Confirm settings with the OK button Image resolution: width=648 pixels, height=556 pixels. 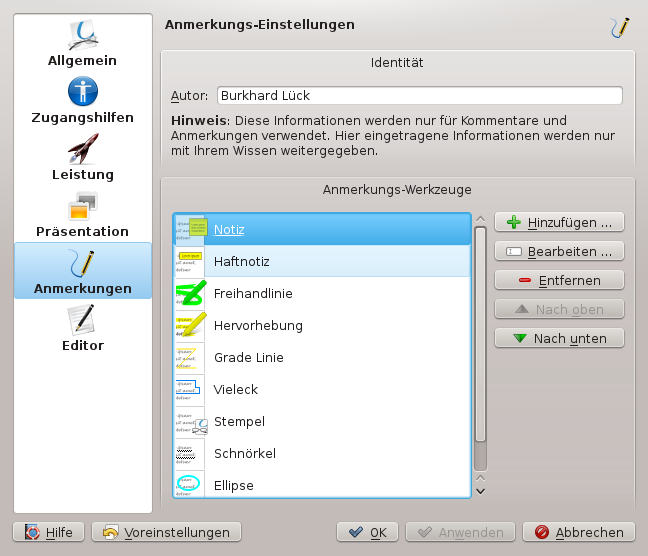click(367, 533)
